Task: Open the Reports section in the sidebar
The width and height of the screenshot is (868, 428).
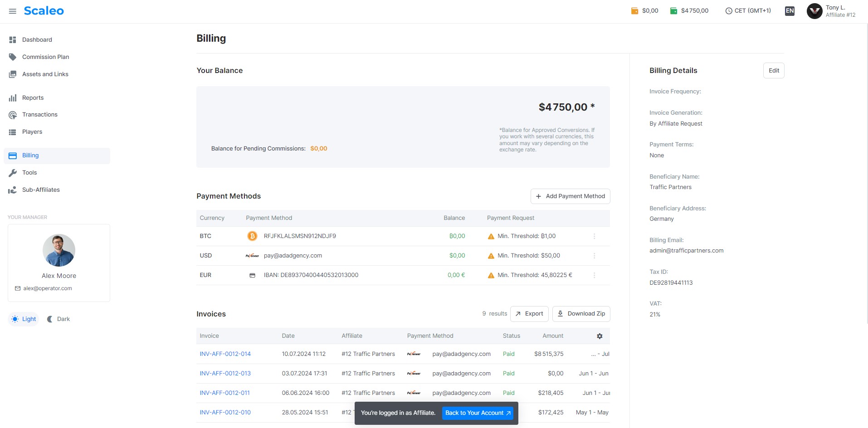Action: click(33, 97)
